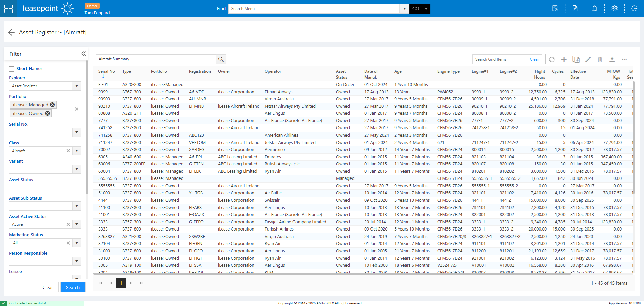644x306 pixels.
Task: Sort by Registration column header
Action: point(200,71)
